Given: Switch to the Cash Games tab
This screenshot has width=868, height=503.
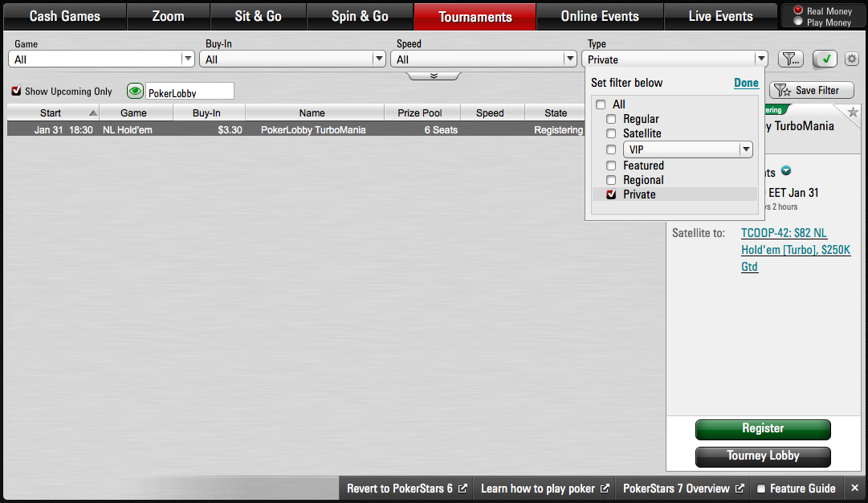Looking at the screenshot, I should click(x=65, y=16).
